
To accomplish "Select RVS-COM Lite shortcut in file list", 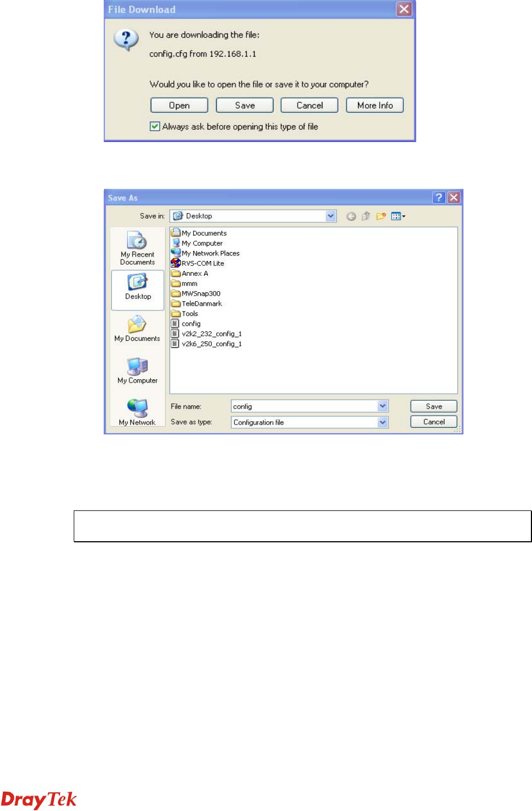I will pos(198,263).
